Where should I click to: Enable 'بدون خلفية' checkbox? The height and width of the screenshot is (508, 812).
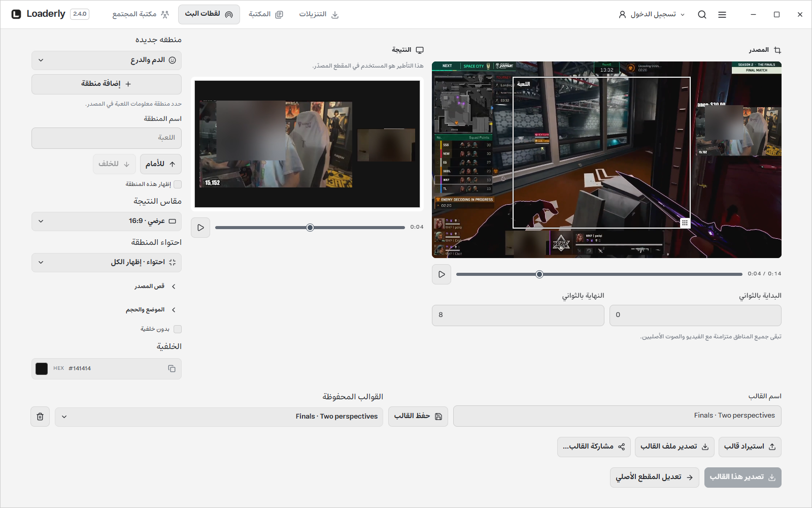(x=178, y=329)
